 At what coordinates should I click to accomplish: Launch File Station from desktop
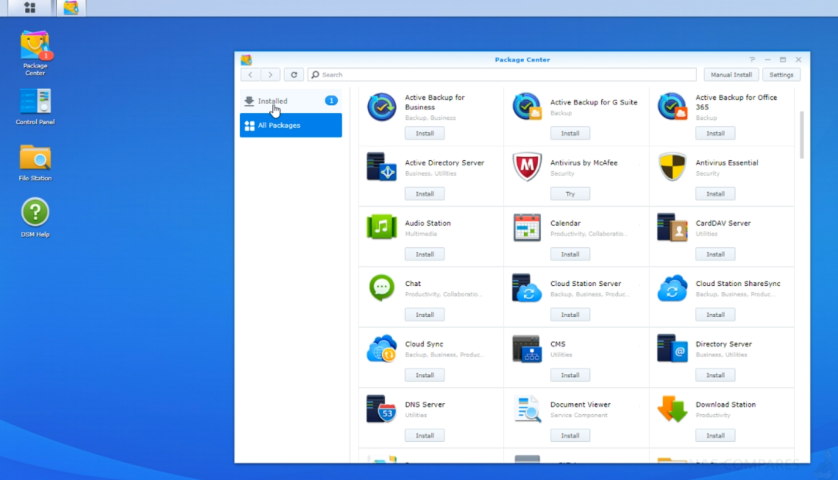[35, 162]
